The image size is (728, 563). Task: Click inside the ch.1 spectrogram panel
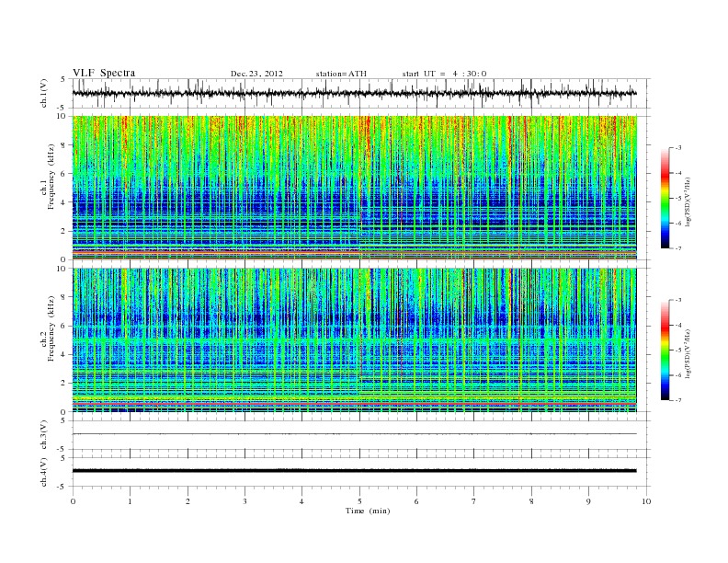[354, 188]
